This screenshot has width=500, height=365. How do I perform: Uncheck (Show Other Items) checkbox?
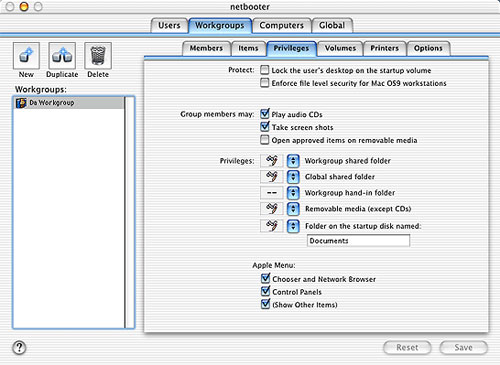pos(265,304)
